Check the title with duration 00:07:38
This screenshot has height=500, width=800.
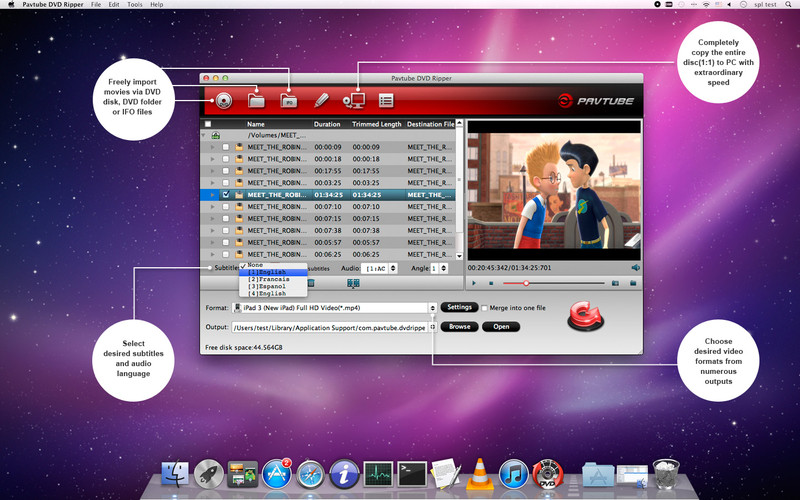(226, 231)
